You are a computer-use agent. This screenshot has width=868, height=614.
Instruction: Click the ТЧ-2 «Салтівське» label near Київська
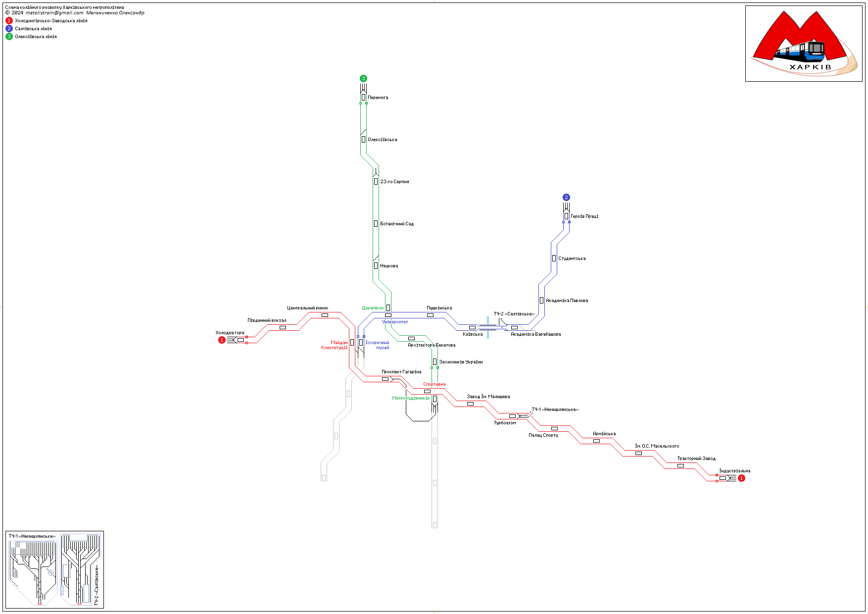514,314
